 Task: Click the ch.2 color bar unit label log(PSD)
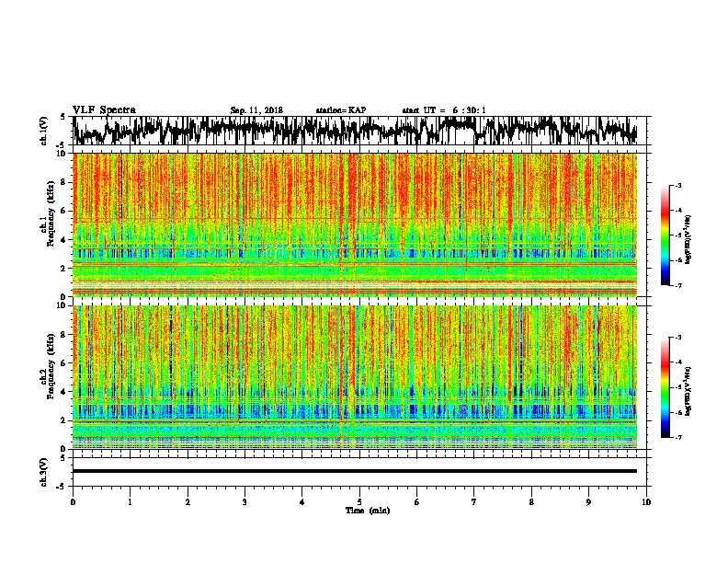688,391
